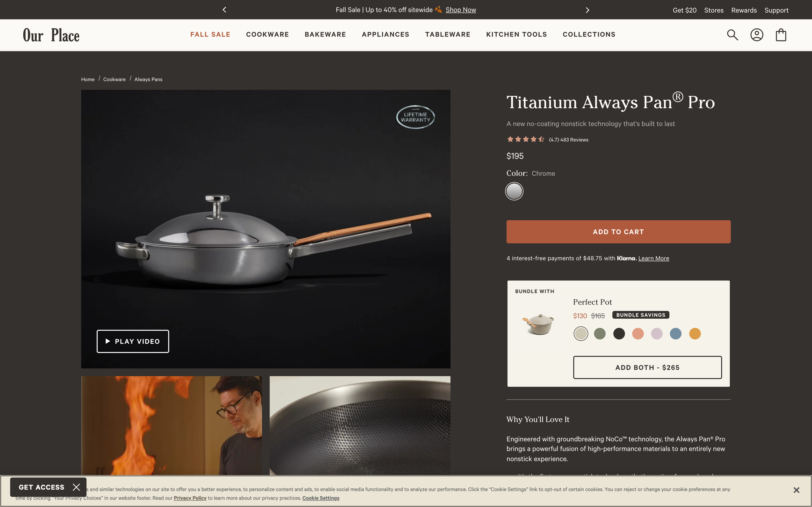The height and width of the screenshot is (507, 812).
Task: Choose the blue Perfect Pot color
Action: (x=675, y=334)
